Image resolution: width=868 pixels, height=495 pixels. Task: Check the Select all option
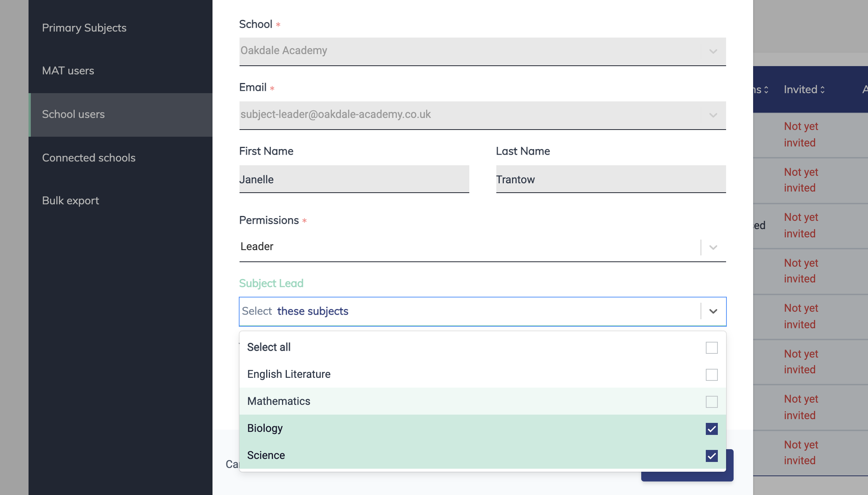(x=711, y=348)
